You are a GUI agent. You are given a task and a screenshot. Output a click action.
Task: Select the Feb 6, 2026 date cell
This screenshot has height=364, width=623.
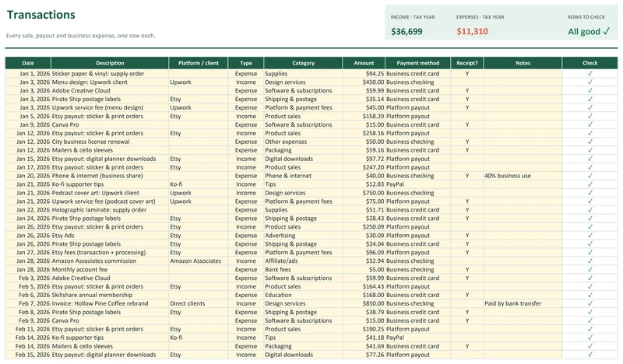click(x=28, y=295)
